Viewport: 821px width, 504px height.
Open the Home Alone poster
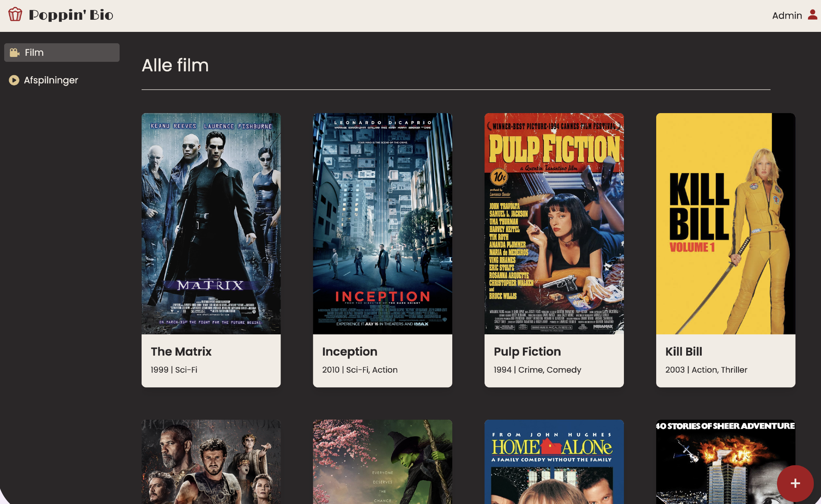(554, 462)
